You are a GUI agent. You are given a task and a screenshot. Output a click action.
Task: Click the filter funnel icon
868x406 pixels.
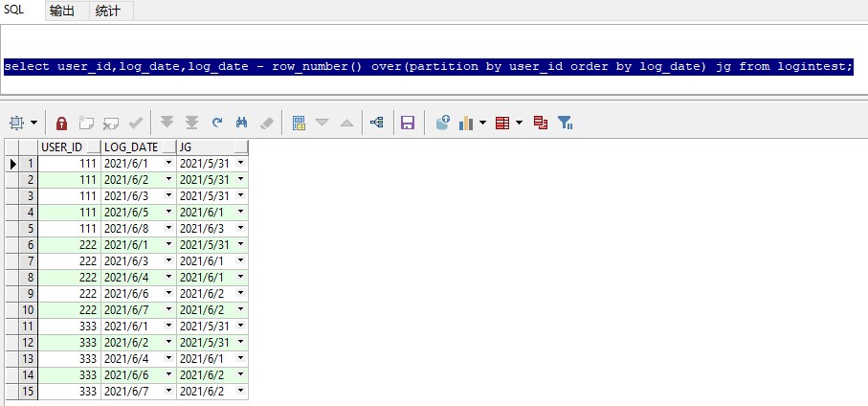tap(565, 123)
